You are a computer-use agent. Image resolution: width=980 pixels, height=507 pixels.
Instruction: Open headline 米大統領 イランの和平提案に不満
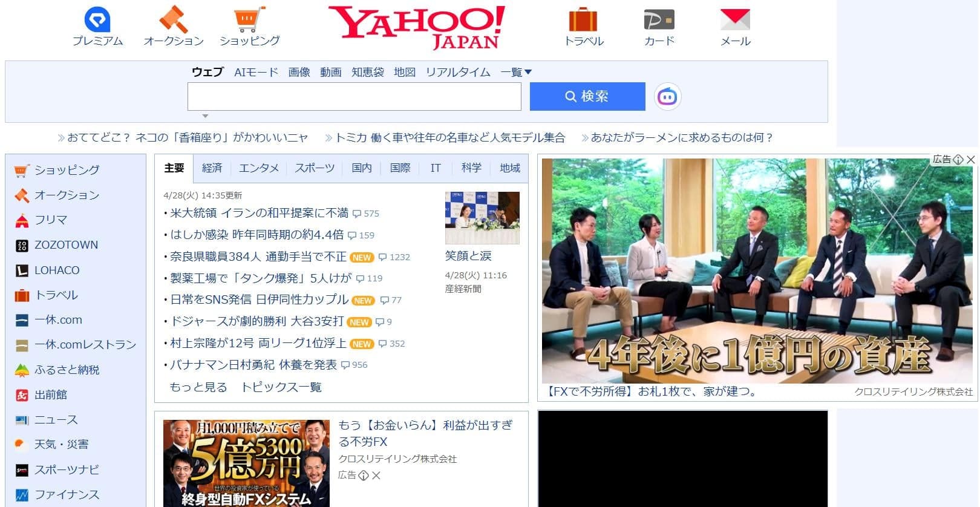(259, 213)
